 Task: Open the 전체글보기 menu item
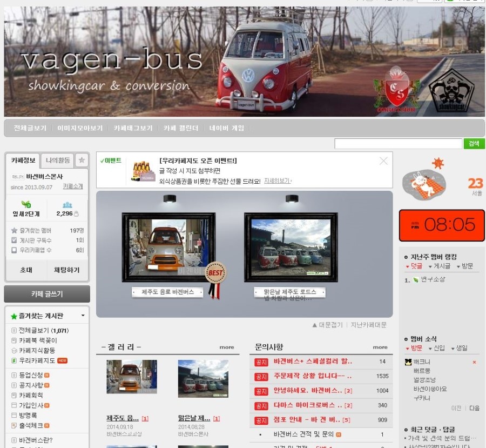point(30,128)
